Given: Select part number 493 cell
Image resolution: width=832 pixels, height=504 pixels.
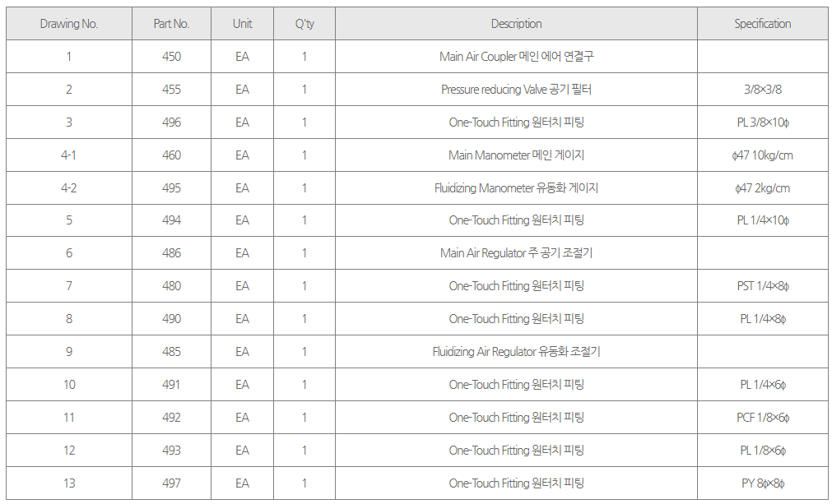Looking at the screenshot, I should (171, 451).
